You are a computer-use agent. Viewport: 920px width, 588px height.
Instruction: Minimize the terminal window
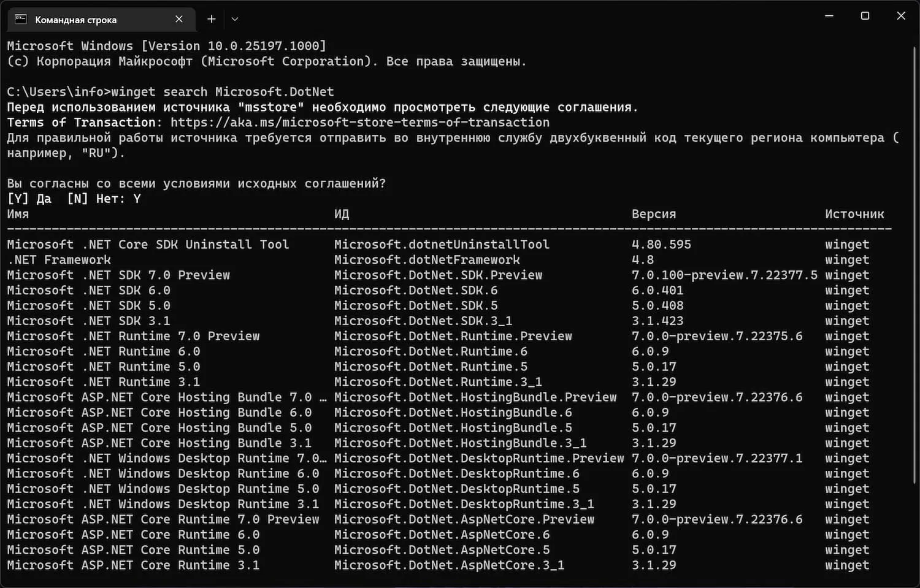click(x=829, y=16)
